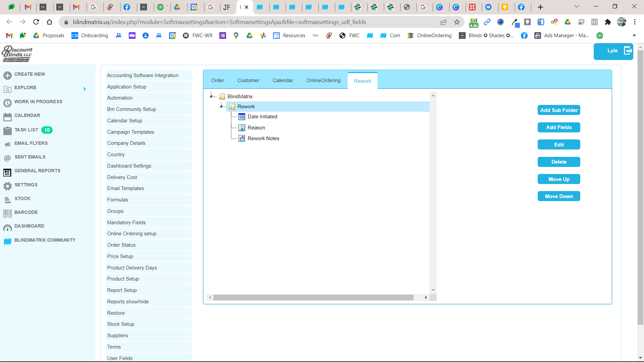Click the Email Flyers megaphone icon

[7, 144]
